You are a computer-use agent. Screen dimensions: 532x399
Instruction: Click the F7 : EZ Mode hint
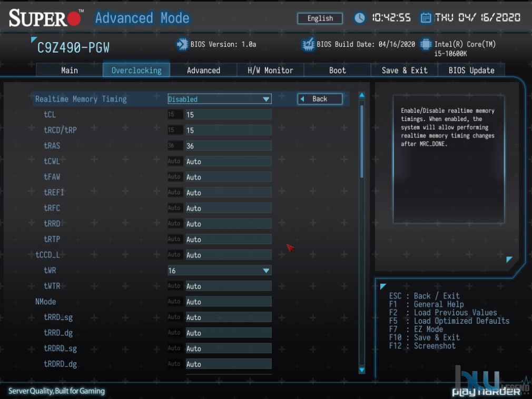[416, 329]
